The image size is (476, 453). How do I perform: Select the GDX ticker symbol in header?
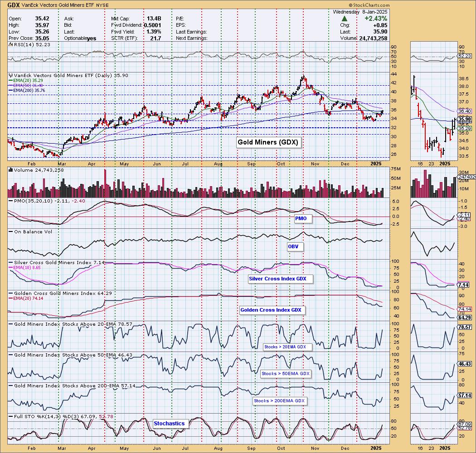(x=14, y=5)
